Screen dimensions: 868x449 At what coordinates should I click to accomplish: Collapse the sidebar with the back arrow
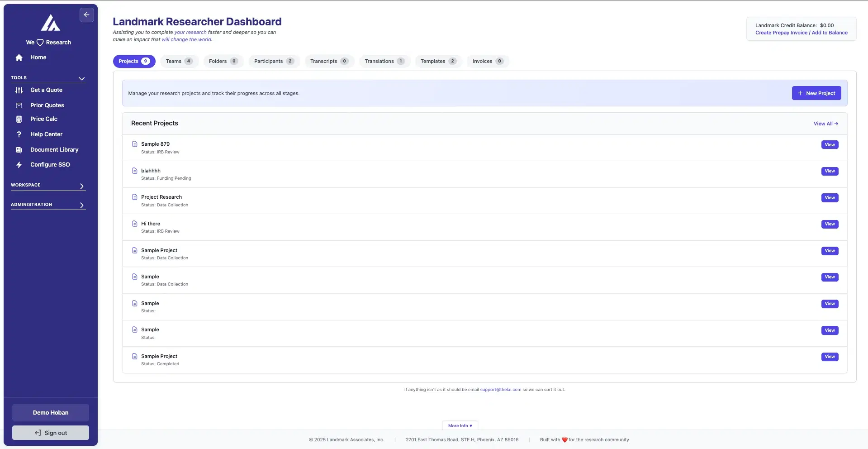(87, 14)
